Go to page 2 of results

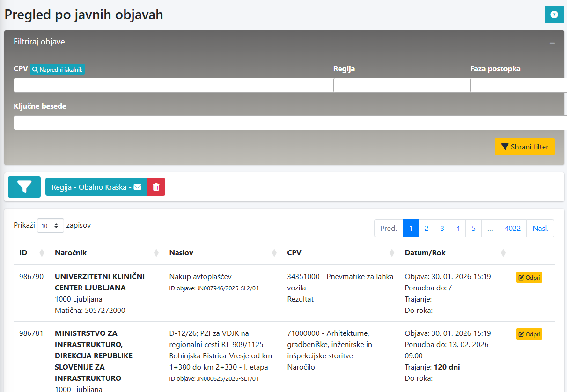426,228
